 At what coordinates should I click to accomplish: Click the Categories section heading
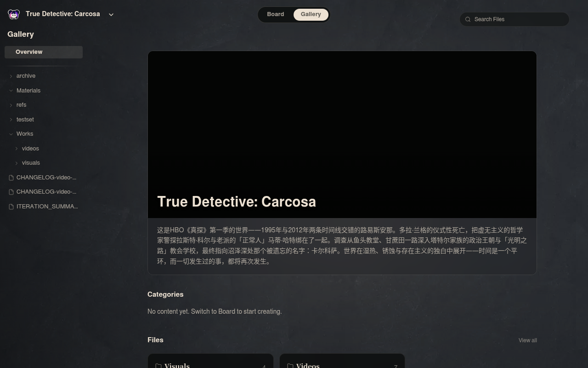pyautogui.click(x=165, y=294)
